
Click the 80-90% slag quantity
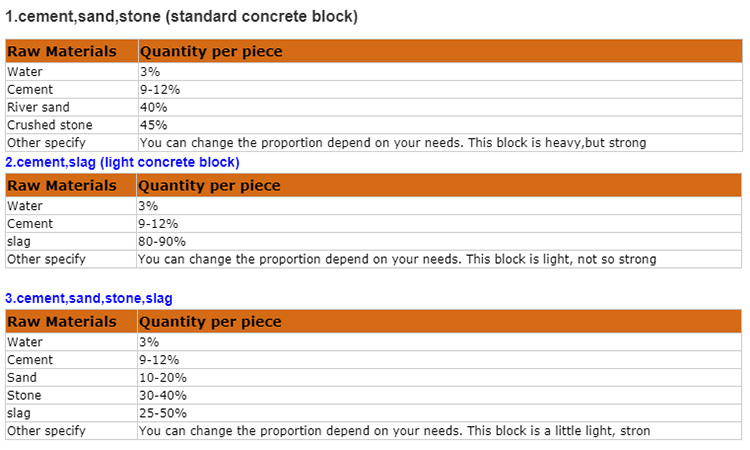point(162,241)
